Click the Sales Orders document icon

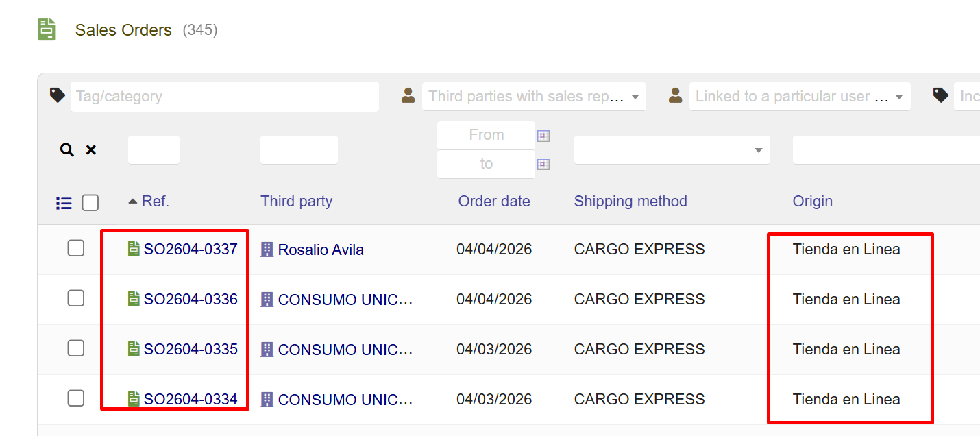point(47,29)
